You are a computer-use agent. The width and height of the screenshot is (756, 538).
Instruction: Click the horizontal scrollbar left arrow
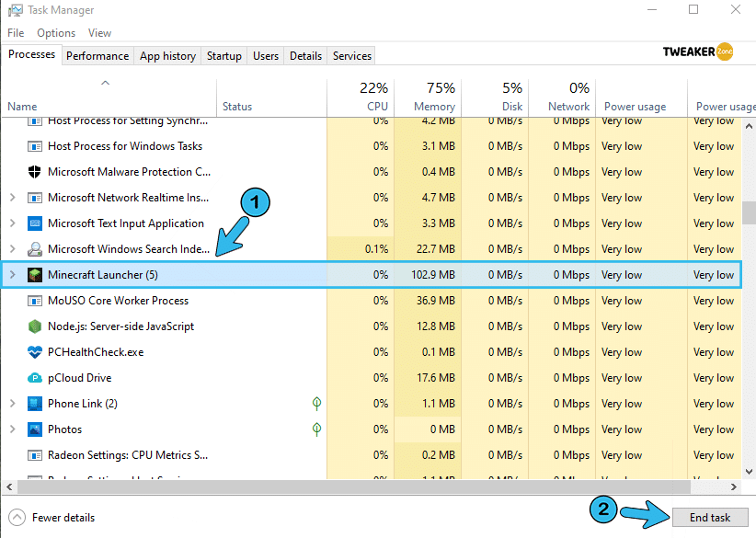(9, 486)
